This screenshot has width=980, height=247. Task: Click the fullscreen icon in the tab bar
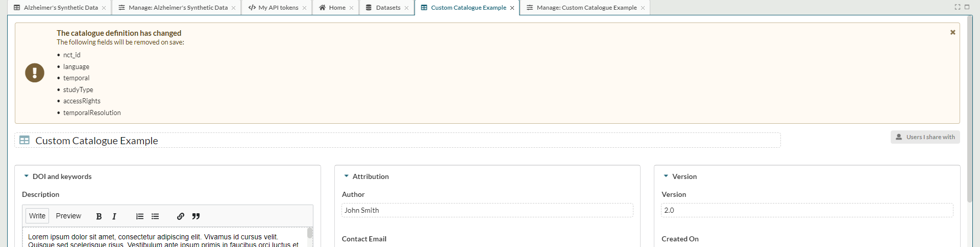coord(958,7)
